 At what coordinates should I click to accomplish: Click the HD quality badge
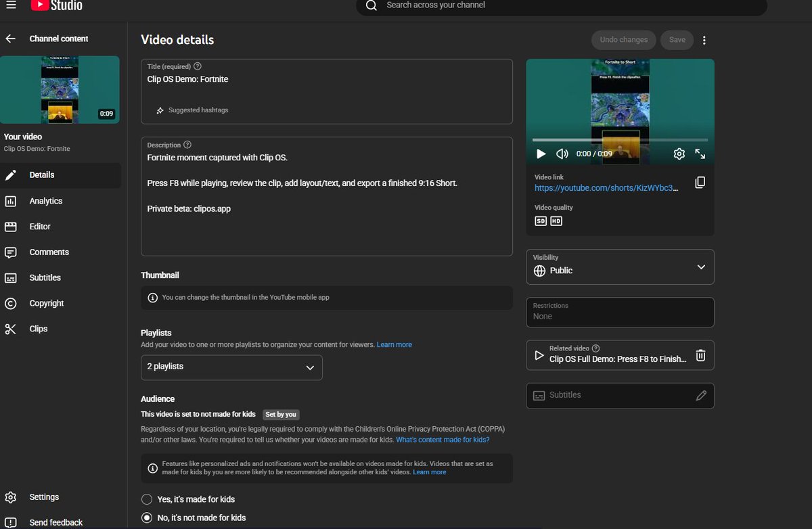click(556, 221)
